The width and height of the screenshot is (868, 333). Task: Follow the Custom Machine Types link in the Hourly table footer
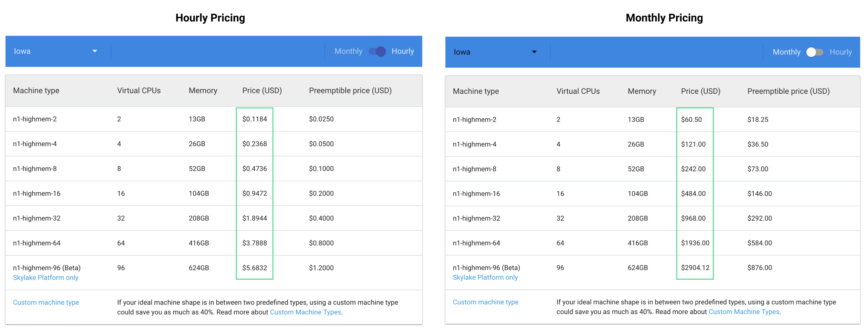tap(305, 312)
